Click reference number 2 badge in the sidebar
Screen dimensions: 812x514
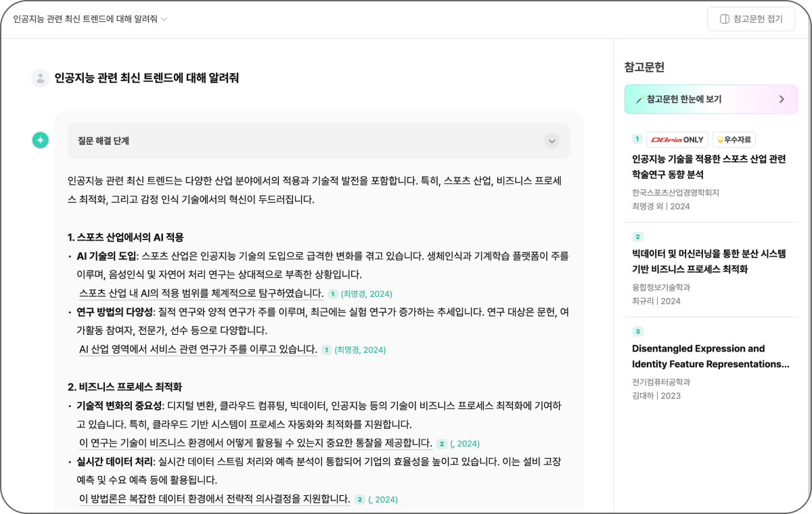(x=637, y=237)
